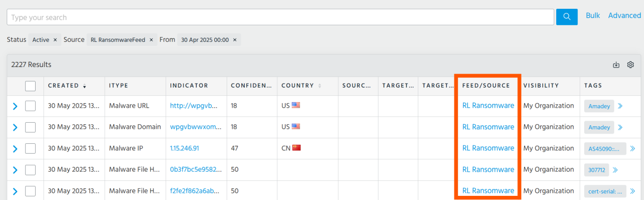The height and width of the screenshot is (200, 644).
Task: Expand tags for the 307712 row
Action: pos(615,170)
